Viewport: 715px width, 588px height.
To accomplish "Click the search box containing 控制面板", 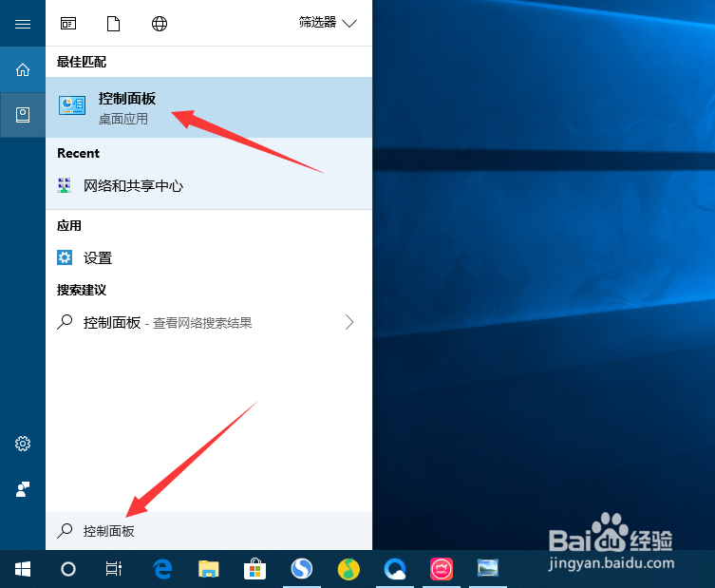I will [209, 530].
